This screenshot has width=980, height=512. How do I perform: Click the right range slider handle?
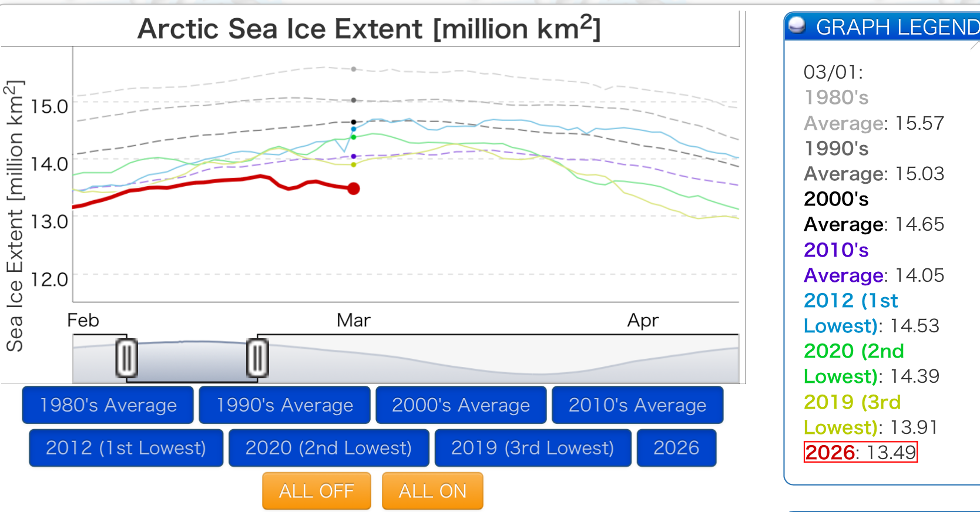pos(257,358)
